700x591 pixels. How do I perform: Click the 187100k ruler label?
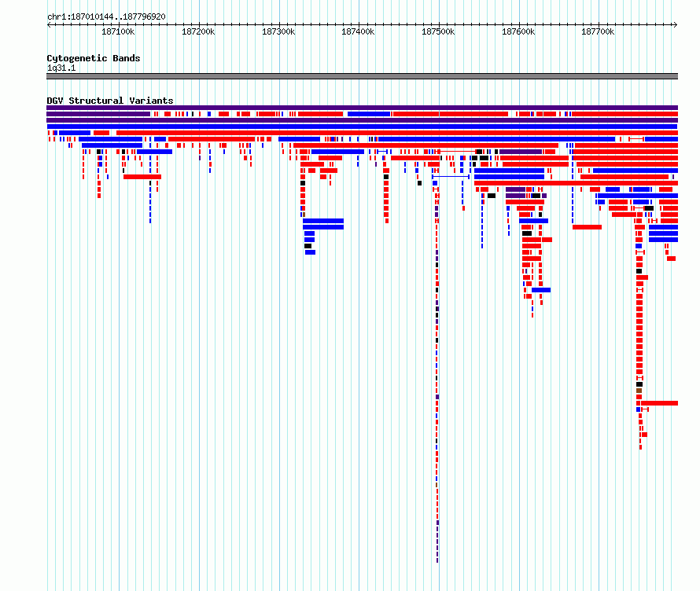coord(118,31)
